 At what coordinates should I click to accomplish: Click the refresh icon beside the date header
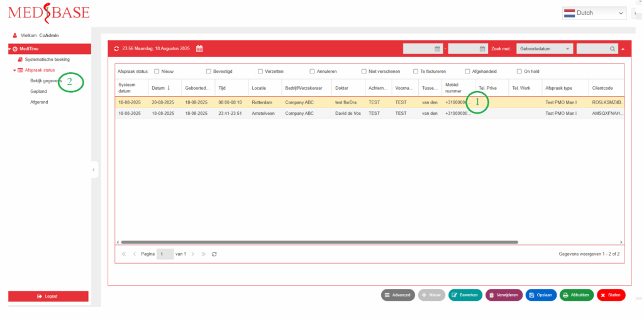116,49
